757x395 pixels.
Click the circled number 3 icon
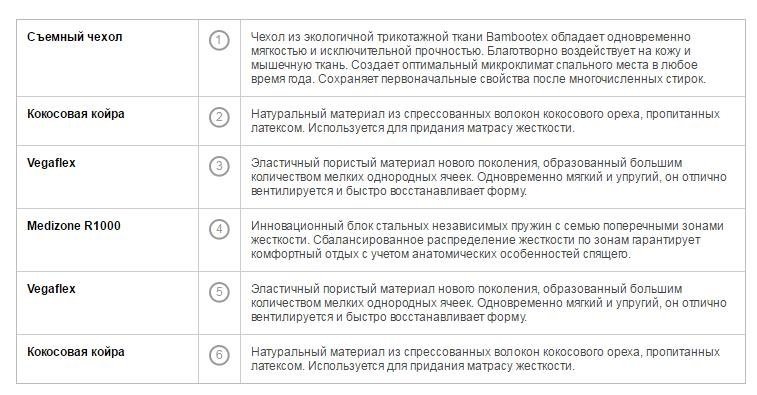tap(219, 166)
